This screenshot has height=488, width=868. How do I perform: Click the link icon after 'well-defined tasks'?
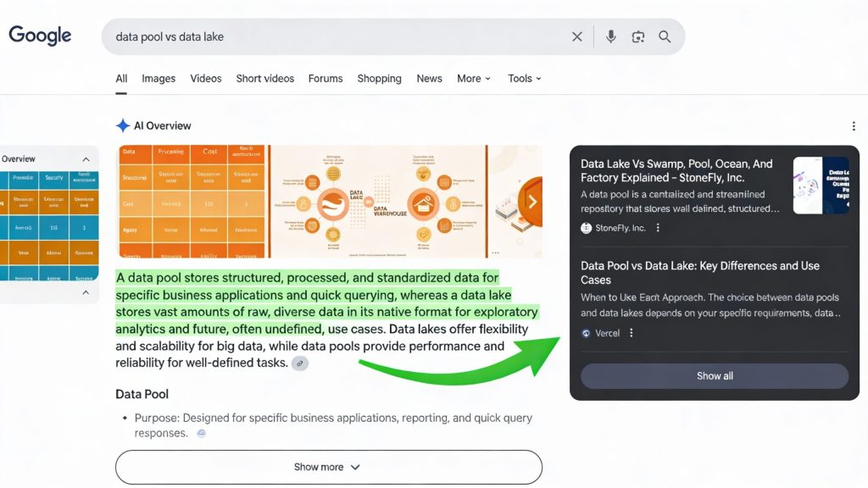(x=300, y=363)
